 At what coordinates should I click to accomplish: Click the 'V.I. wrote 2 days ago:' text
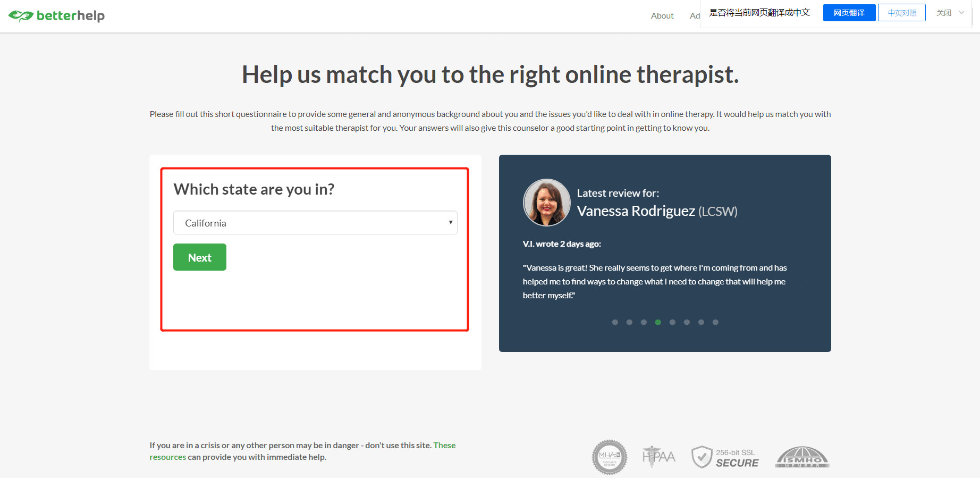[x=562, y=244]
